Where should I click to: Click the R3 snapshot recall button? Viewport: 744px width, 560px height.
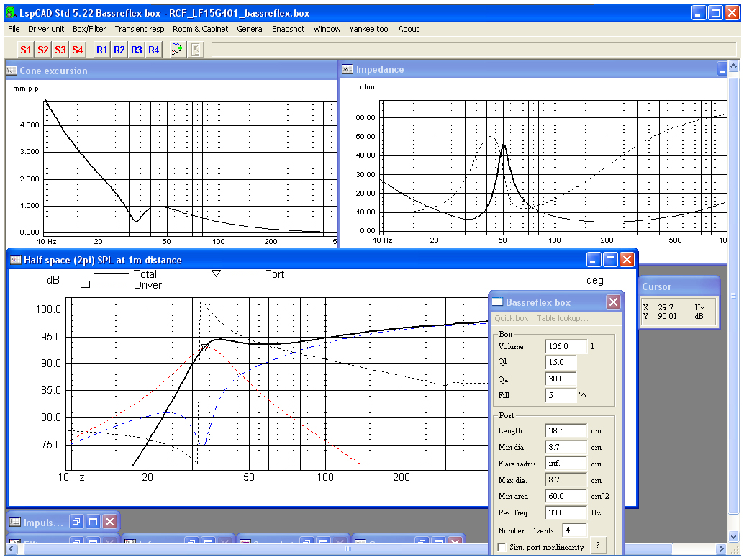(x=137, y=50)
